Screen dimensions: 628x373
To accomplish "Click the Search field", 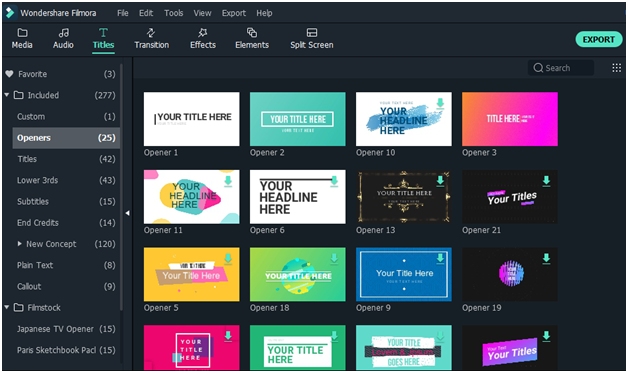I will [561, 68].
